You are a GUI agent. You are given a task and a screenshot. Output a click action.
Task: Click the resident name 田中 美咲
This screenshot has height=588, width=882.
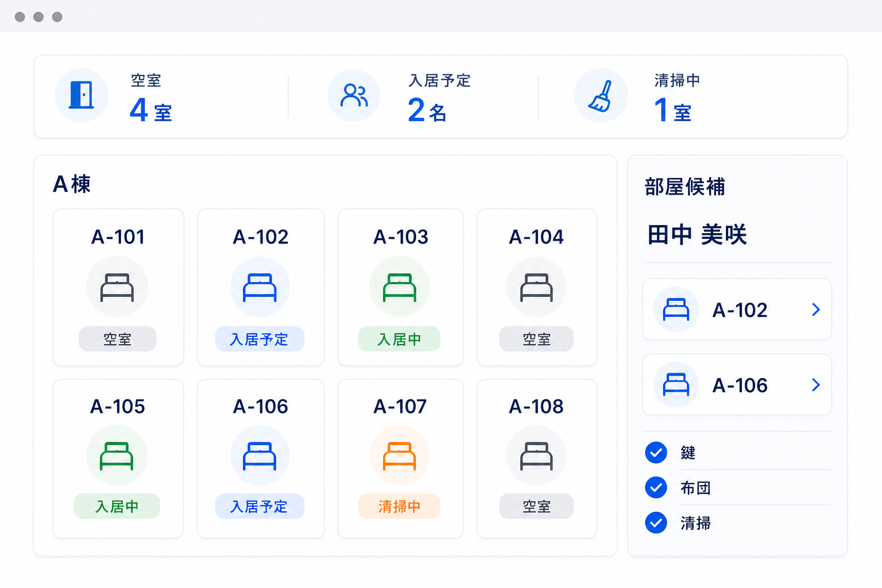(697, 235)
